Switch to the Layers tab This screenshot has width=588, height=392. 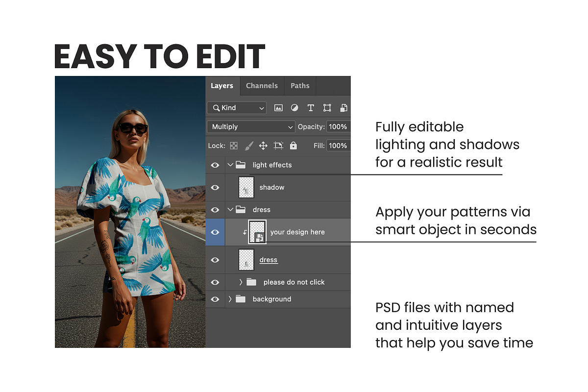point(222,85)
